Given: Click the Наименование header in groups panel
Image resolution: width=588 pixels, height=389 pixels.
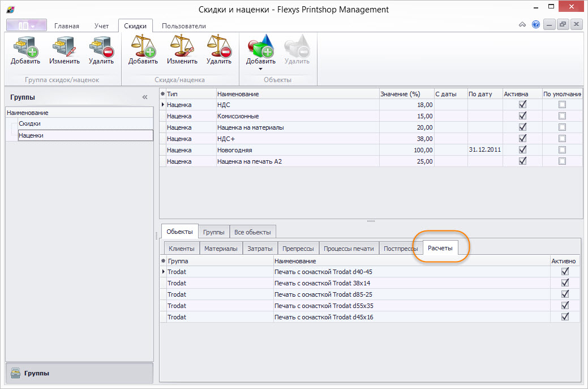Looking at the screenshot, I should coord(79,113).
